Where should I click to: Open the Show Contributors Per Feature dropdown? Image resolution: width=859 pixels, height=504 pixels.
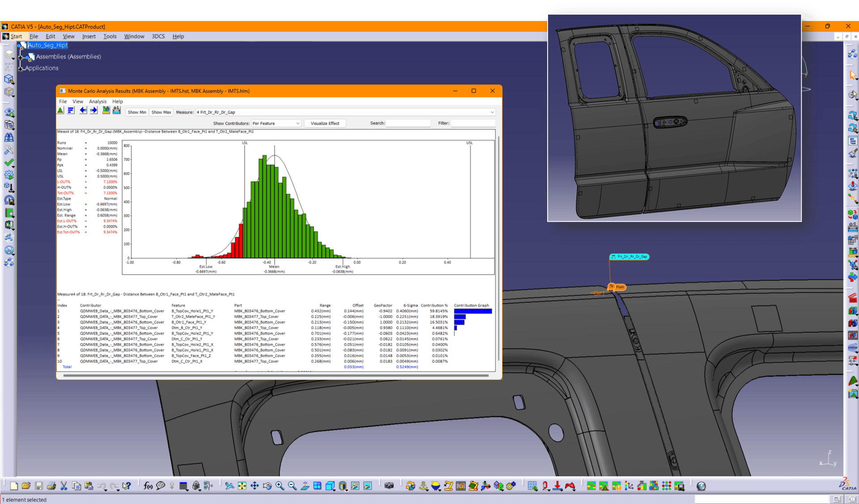[x=298, y=123]
